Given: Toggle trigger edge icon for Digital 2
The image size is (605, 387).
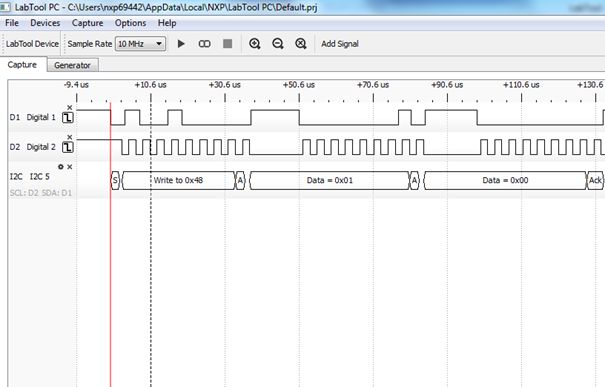Looking at the screenshot, I should tap(68, 147).
